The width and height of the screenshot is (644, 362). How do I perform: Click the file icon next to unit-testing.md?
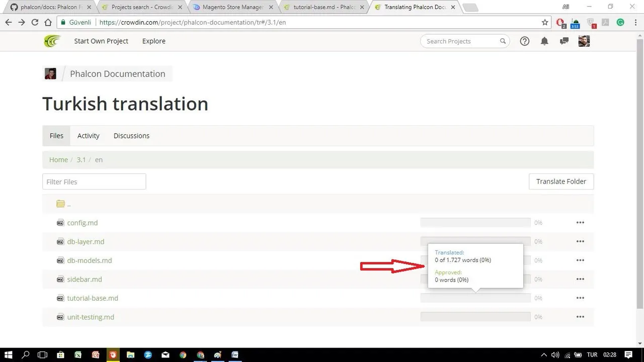pos(60,317)
